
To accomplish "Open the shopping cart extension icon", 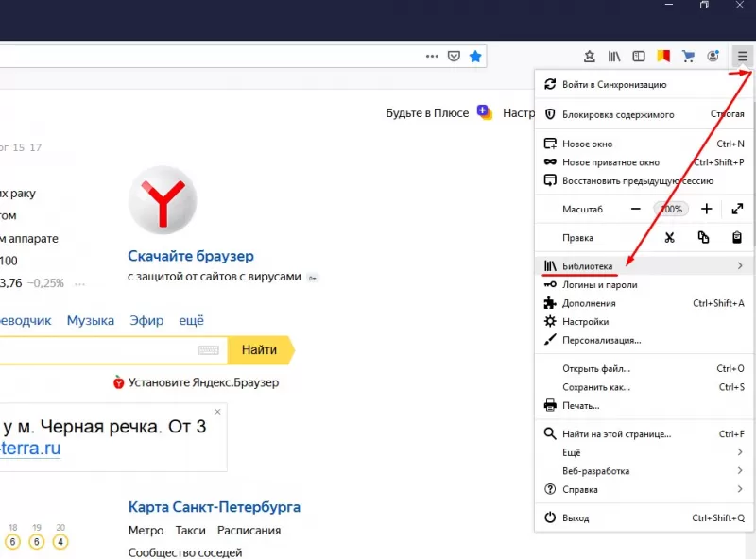I will coord(688,56).
